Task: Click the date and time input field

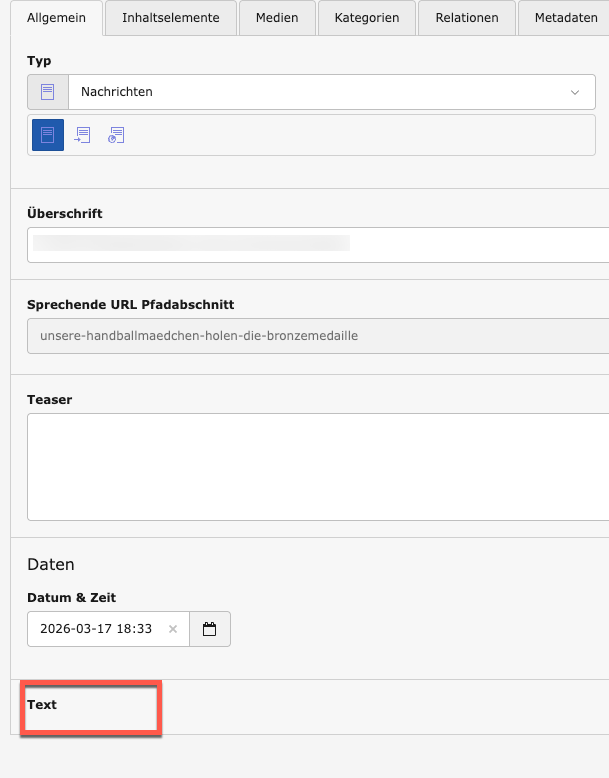Action: (97, 629)
